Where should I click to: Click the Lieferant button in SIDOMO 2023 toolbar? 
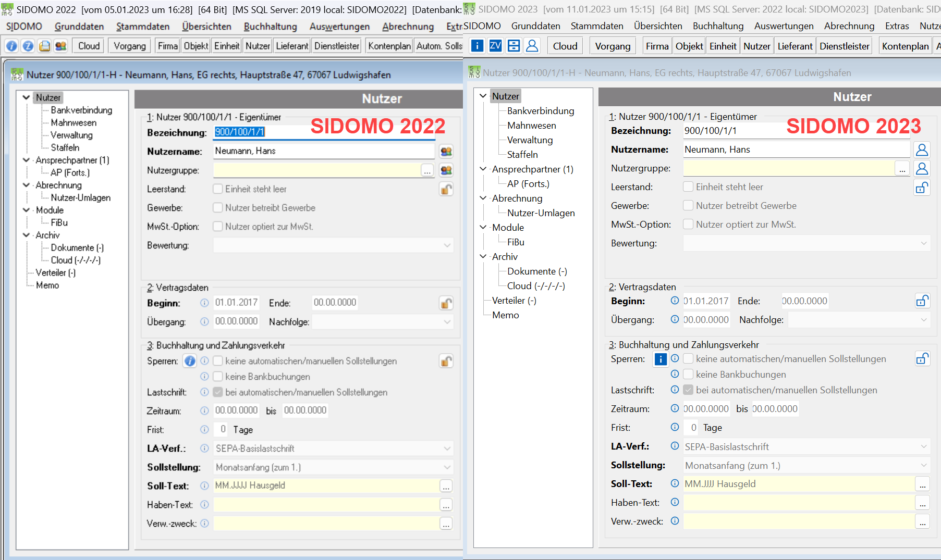tap(795, 46)
